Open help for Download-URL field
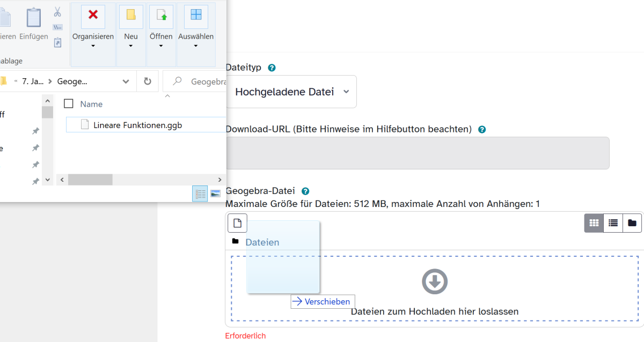This screenshot has height=342, width=644. (482, 130)
